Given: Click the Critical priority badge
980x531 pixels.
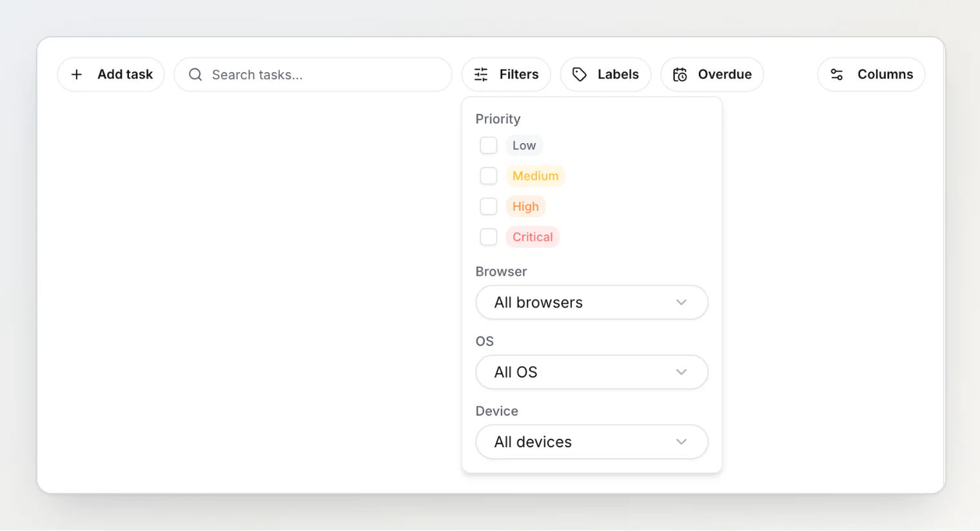Looking at the screenshot, I should point(533,237).
